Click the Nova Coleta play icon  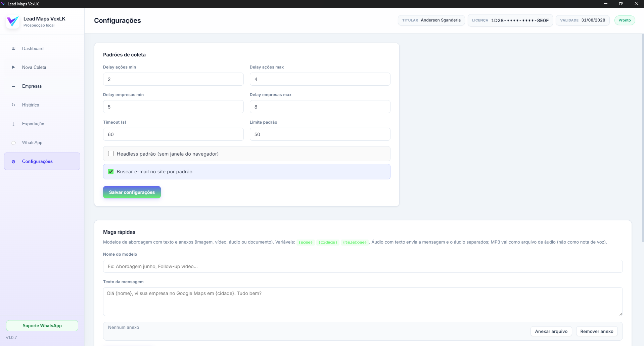pyautogui.click(x=13, y=67)
